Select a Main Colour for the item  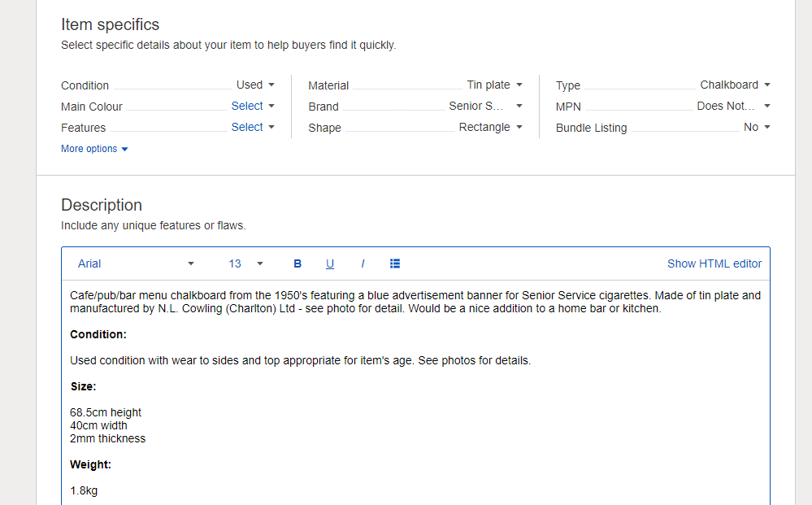[253, 106]
